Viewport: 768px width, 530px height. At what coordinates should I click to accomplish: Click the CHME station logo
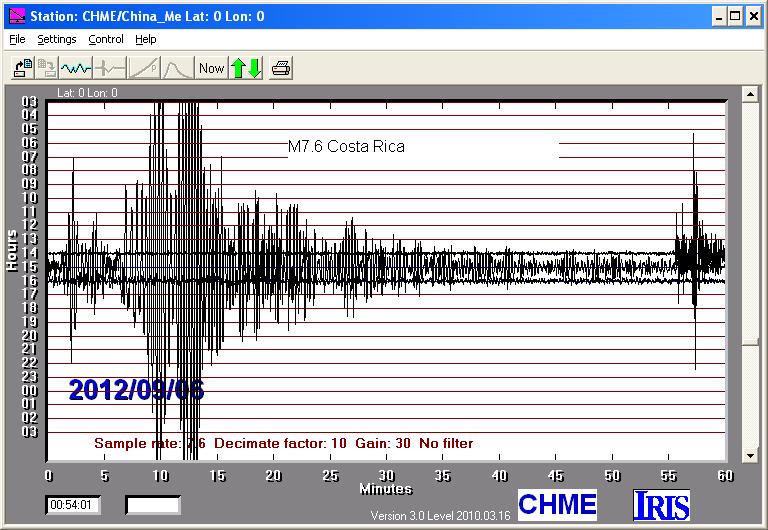[x=557, y=504]
